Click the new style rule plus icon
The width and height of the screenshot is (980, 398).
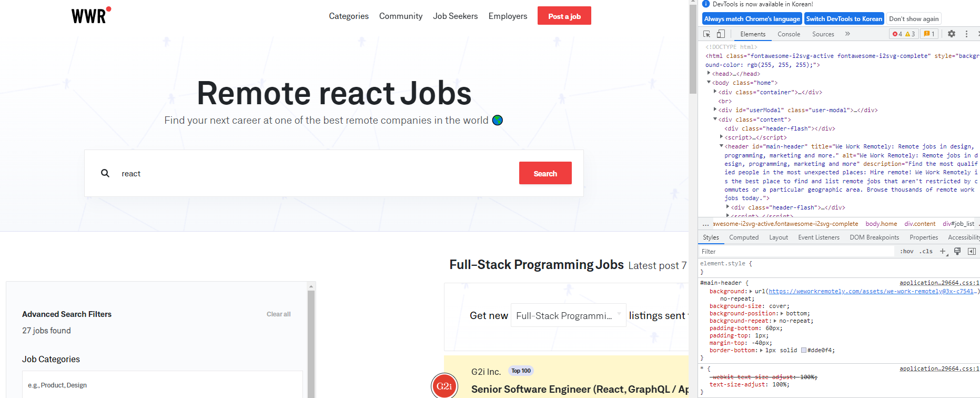(943, 252)
